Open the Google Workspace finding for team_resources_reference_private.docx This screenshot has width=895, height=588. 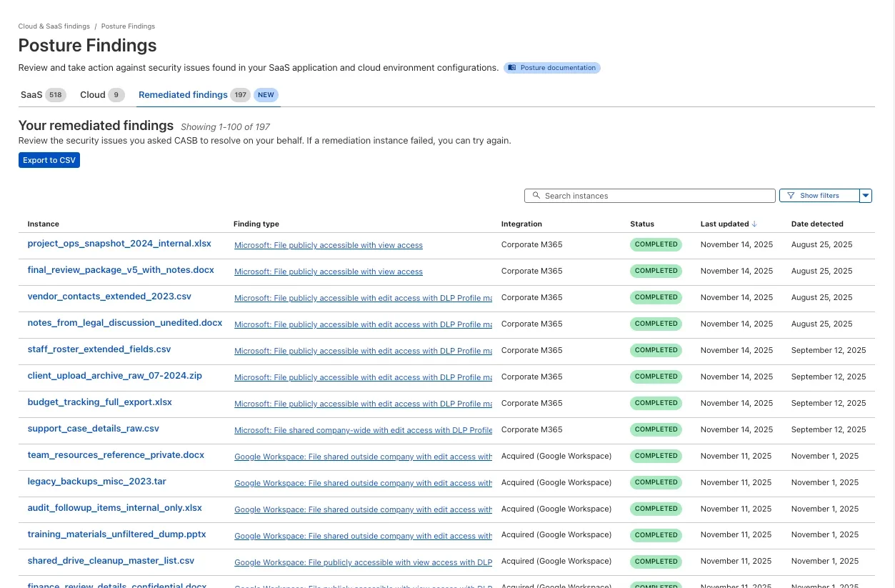tap(363, 457)
